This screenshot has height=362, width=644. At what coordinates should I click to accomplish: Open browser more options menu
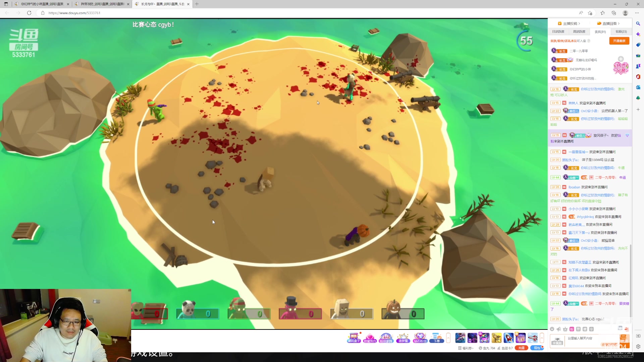point(637,13)
